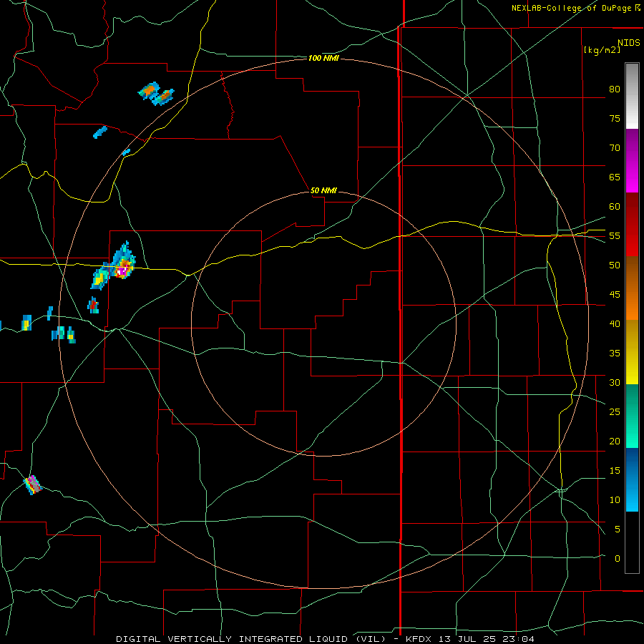The width and height of the screenshot is (644, 644).
Task: Click the 55 value on the VIL scale
Action: point(615,235)
